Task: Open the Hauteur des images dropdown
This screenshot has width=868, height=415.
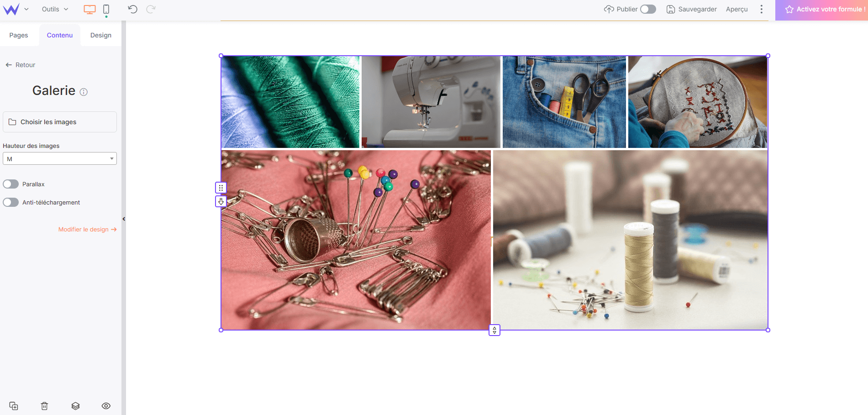Action: point(60,158)
